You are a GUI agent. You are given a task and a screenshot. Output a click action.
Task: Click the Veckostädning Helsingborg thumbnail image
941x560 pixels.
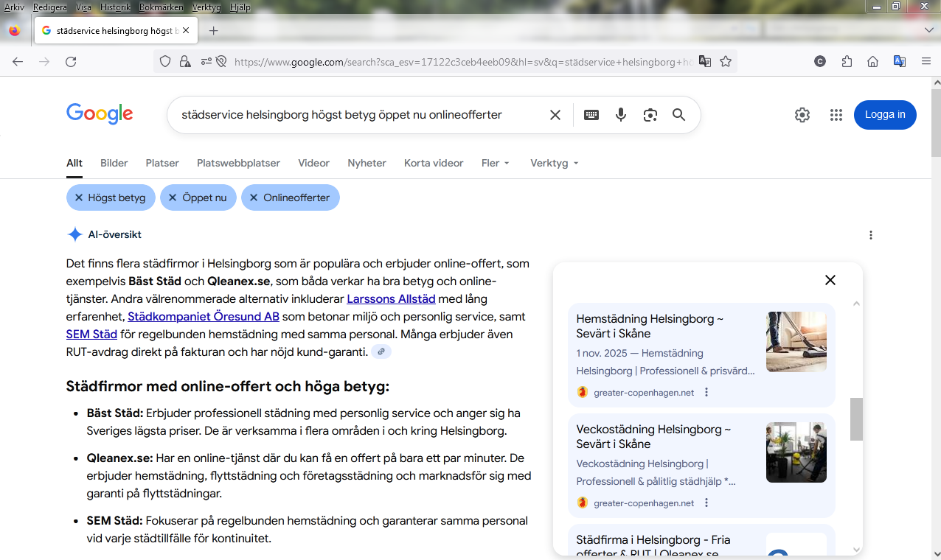796,452
